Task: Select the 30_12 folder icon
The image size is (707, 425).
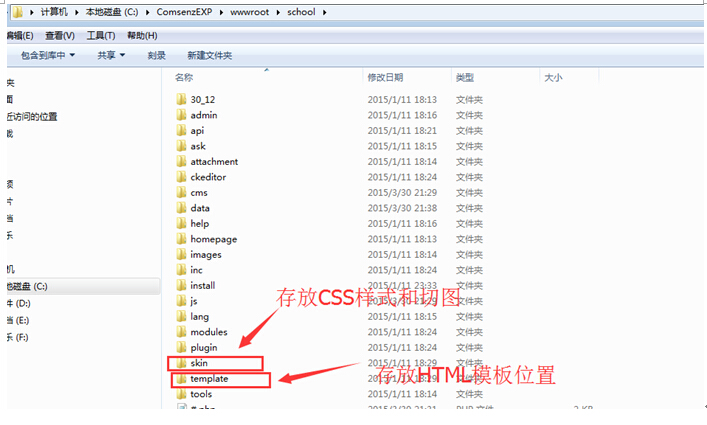Action: click(x=181, y=99)
